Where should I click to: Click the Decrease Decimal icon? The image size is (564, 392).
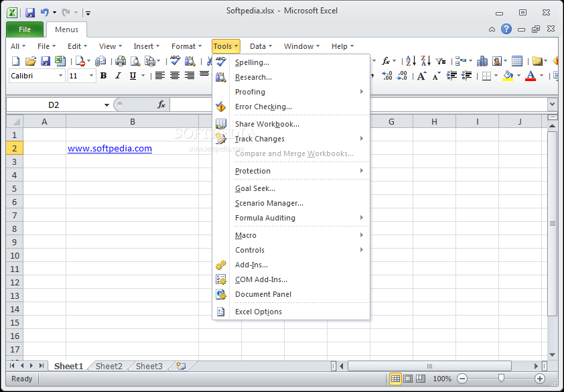tap(402, 76)
